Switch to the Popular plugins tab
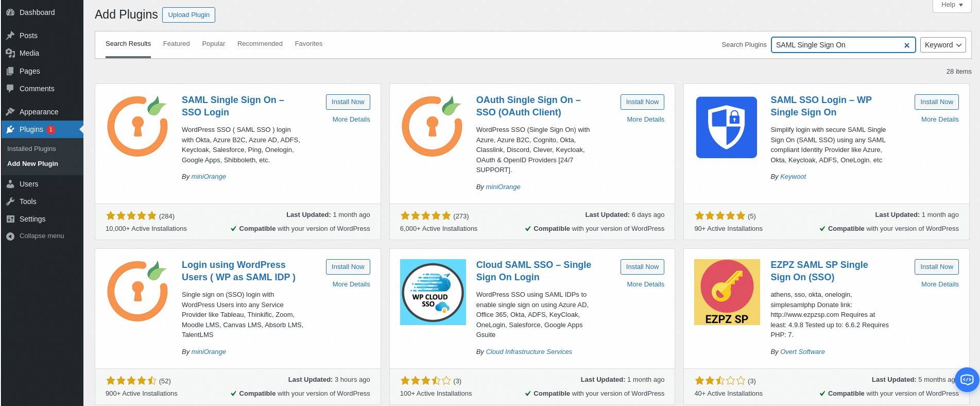 (x=213, y=44)
